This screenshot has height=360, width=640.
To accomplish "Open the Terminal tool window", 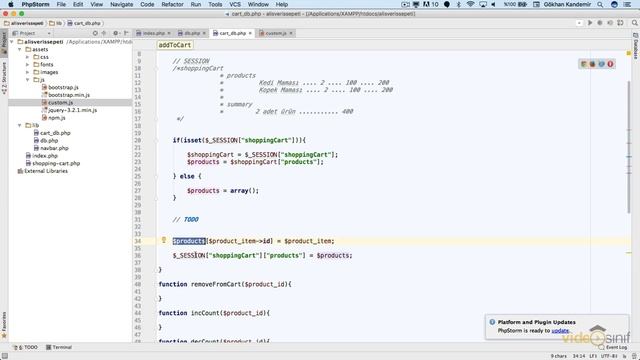I will click(x=59, y=347).
